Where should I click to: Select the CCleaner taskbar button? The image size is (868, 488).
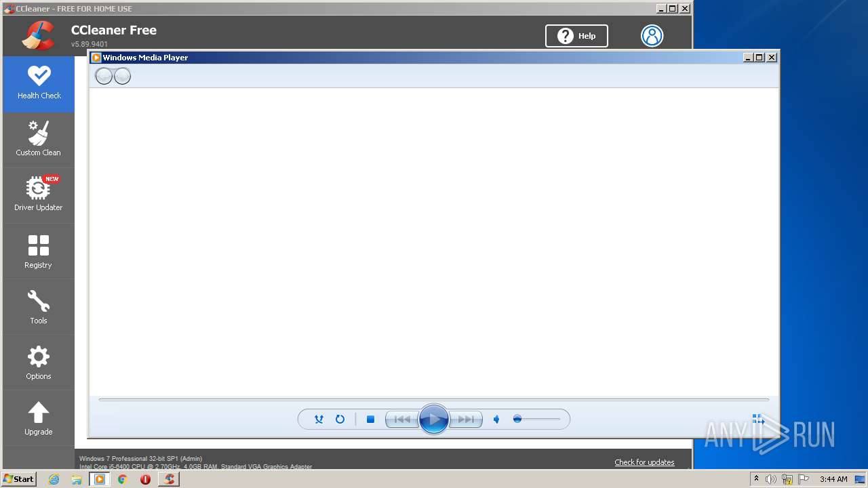click(x=169, y=479)
